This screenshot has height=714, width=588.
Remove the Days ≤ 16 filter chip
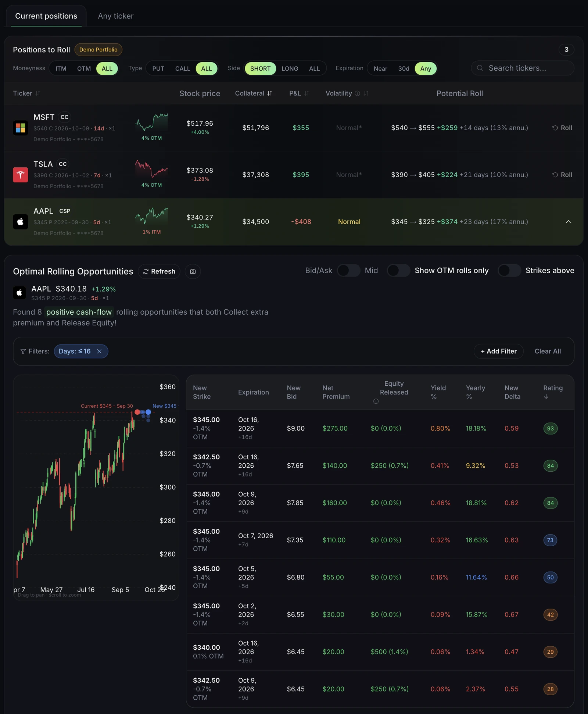click(x=99, y=351)
